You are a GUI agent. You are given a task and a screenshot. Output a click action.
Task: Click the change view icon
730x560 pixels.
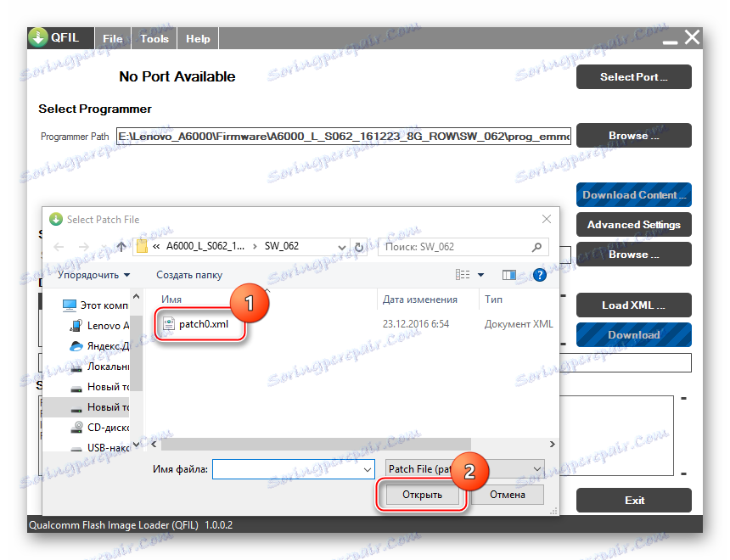point(463,275)
